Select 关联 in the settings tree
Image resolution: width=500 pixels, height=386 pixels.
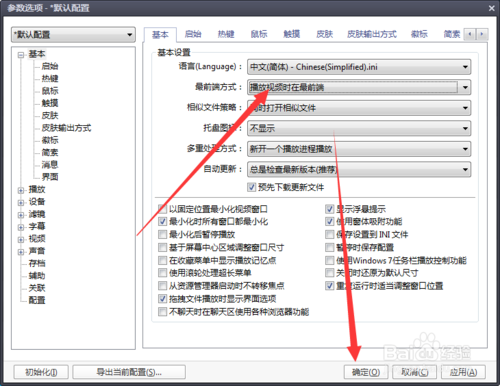[37, 288]
